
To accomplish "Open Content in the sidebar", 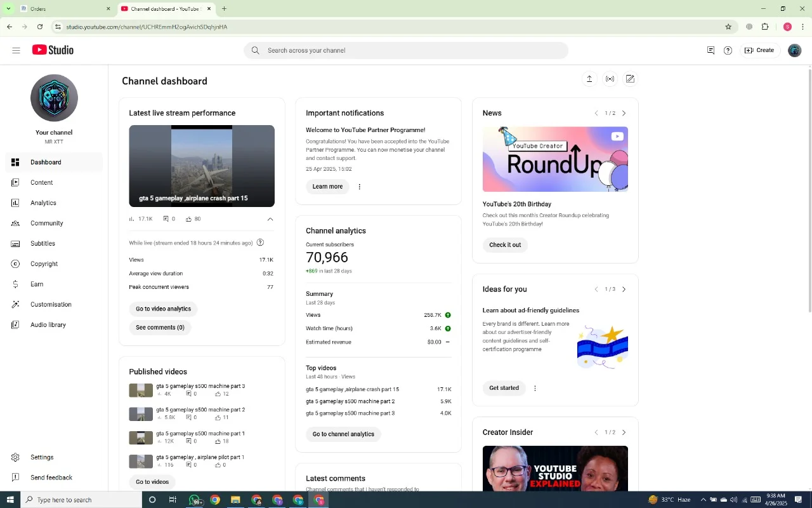I will (x=54, y=182).
